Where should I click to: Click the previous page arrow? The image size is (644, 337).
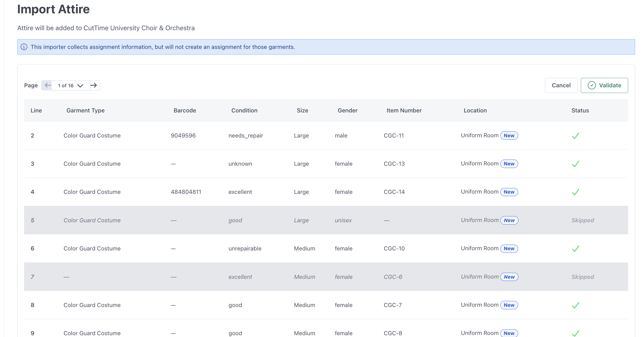47,85
